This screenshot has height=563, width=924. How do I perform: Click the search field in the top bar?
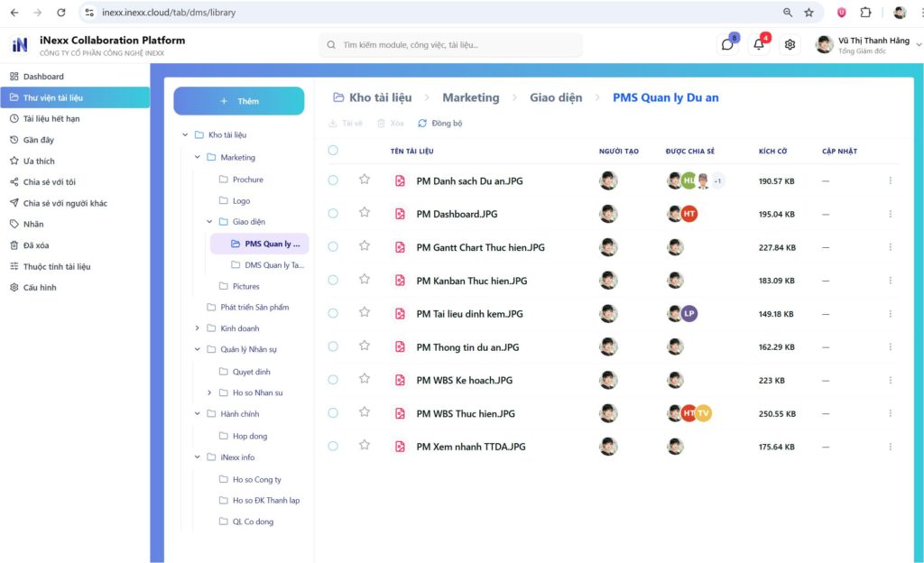(x=451, y=43)
